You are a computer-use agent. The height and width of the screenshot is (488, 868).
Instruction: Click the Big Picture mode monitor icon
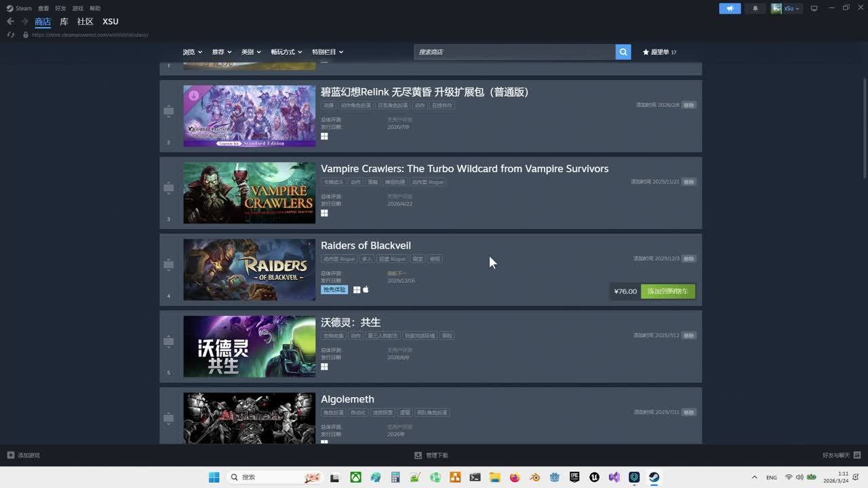click(814, 8)
